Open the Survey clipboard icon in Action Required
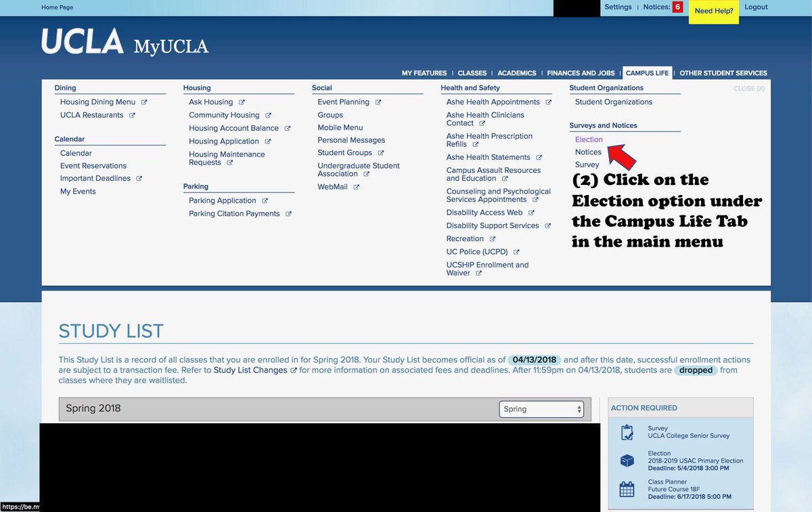 (x=627, y=432)
